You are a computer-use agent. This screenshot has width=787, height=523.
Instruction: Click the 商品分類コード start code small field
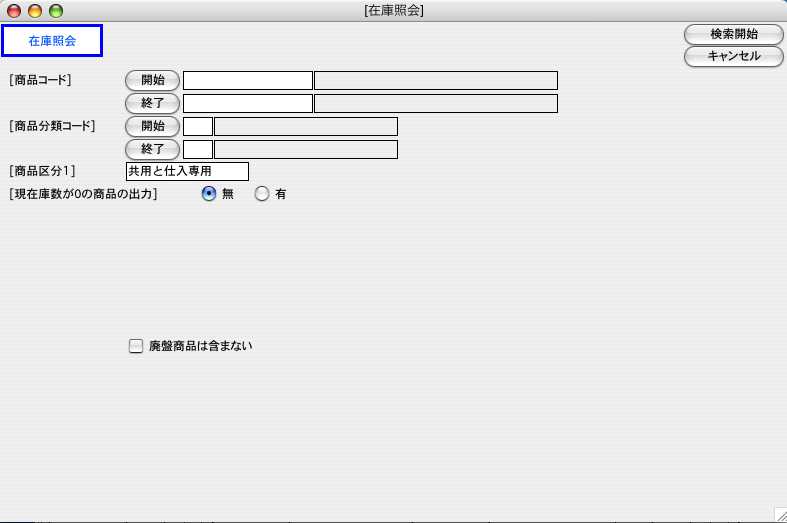click(x=198, y=126)
